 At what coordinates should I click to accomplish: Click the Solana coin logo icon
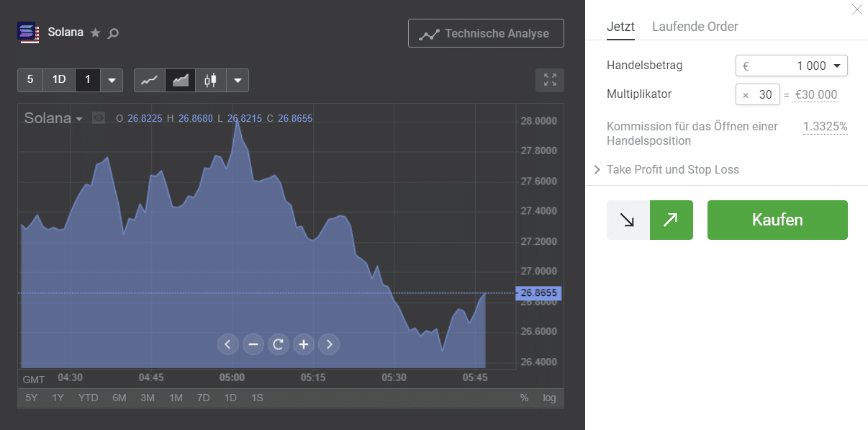tap(29, 32)
